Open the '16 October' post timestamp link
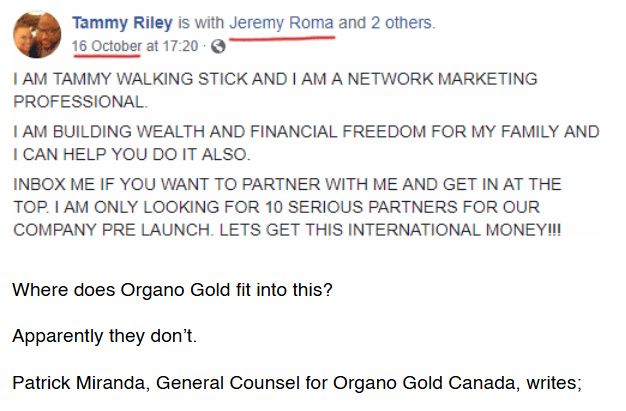 coord(107,46)
